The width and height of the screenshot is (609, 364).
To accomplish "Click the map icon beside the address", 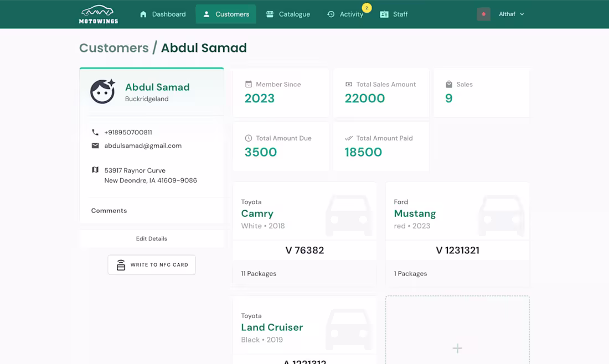I will pyautogui.click(x=95, y=170).
